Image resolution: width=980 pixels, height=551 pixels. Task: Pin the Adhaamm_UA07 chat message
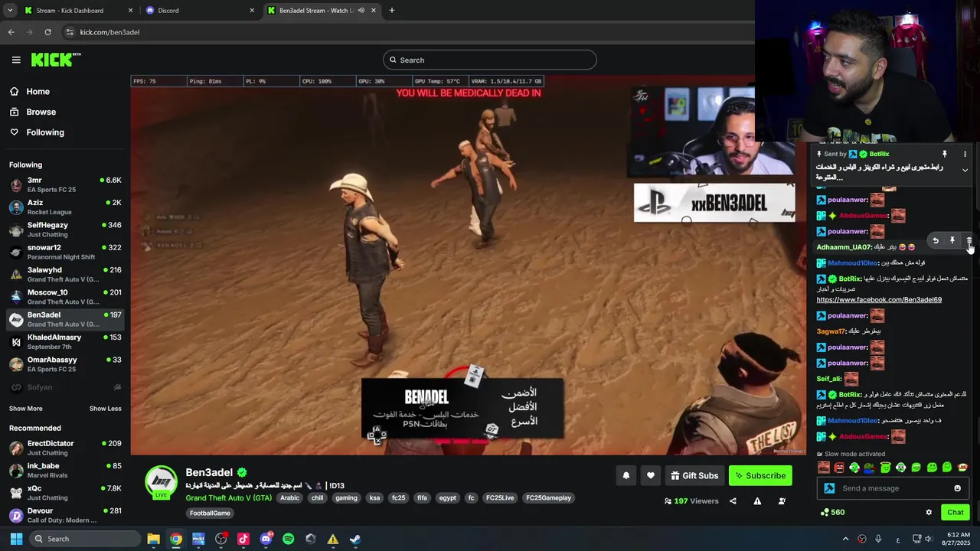[x=952, y=240]
